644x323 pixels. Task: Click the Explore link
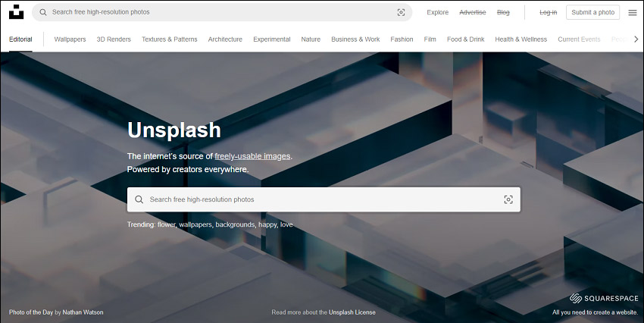pyautogui.click(x=437, y=12)
